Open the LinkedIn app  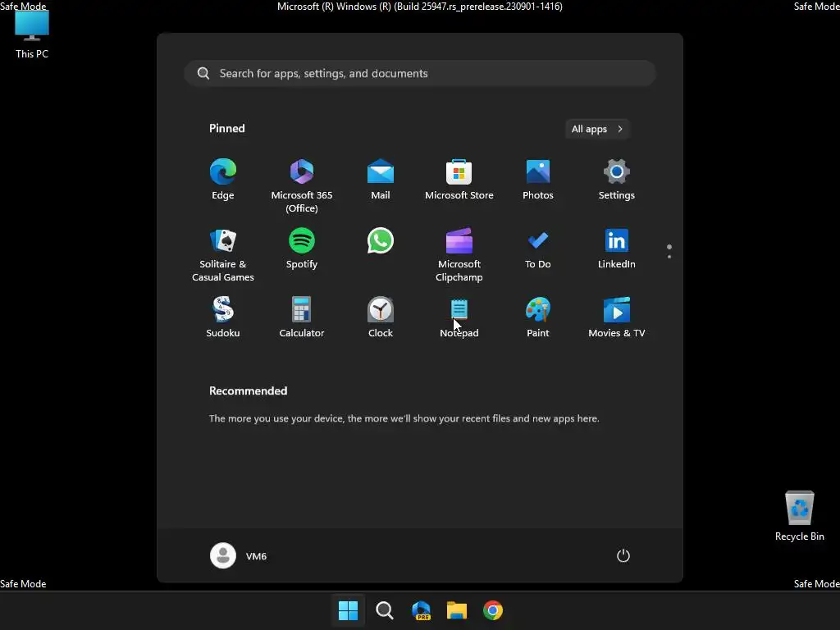(617, 248)
